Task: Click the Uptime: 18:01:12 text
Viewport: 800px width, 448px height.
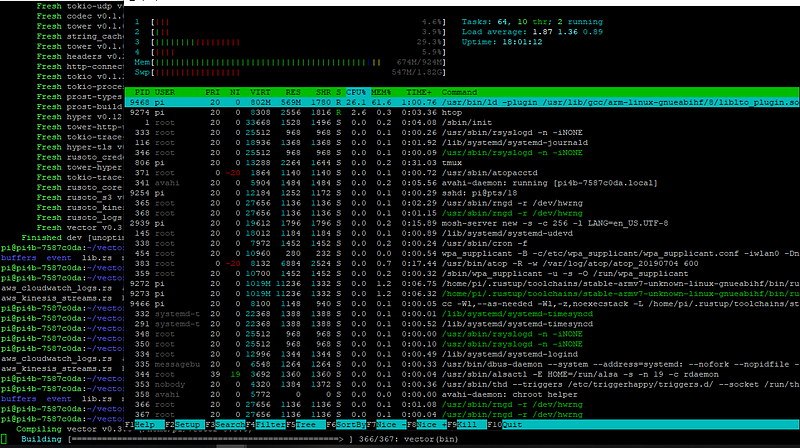Action: 502,42
